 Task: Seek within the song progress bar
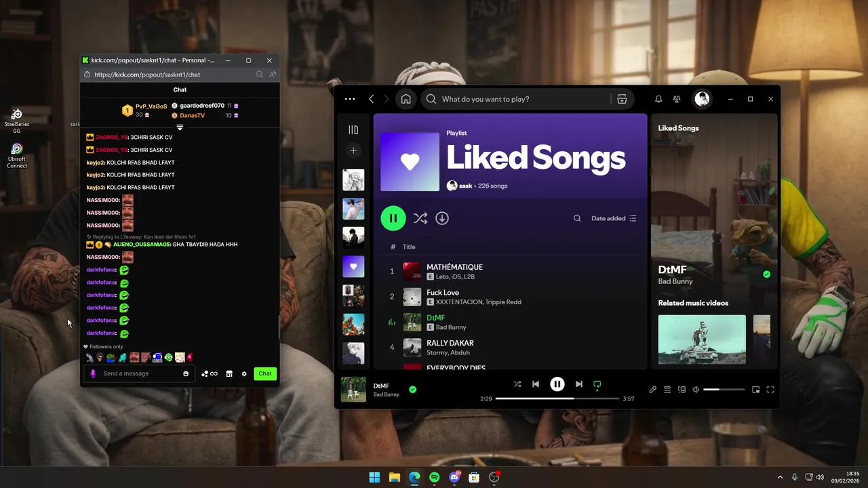click(557, 399)
